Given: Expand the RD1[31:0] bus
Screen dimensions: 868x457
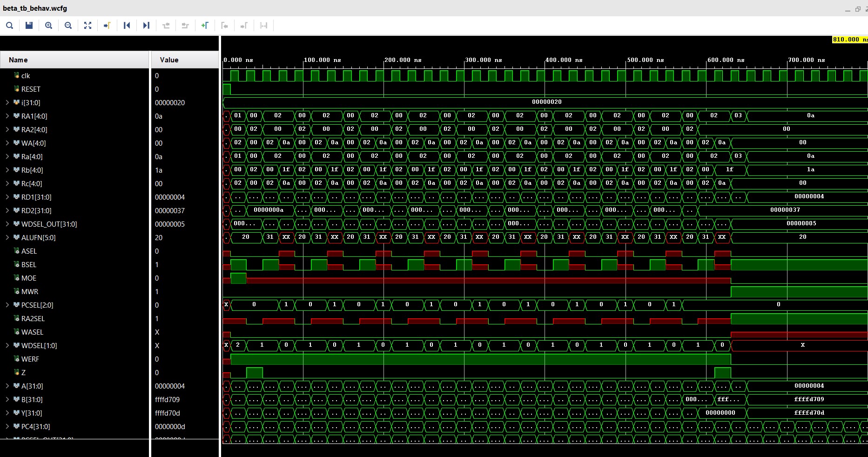Looking at the screenshot, I should click(x=7, y=197).
